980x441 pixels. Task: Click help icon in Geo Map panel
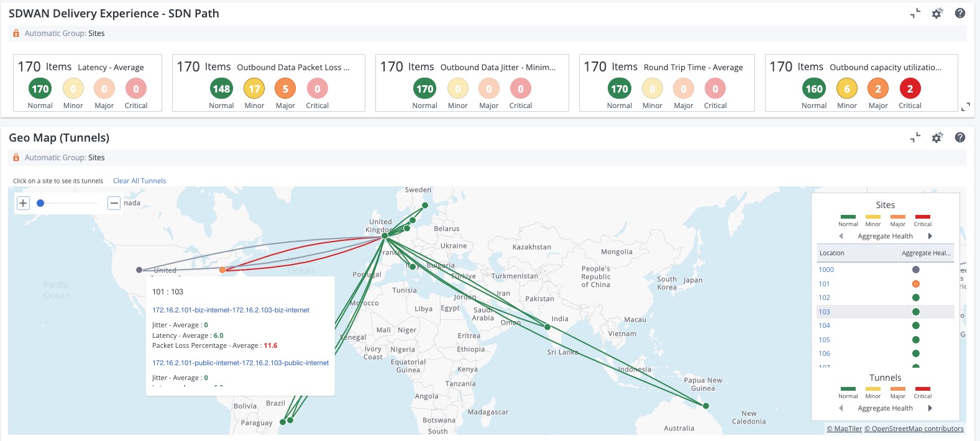click(959, 137)
